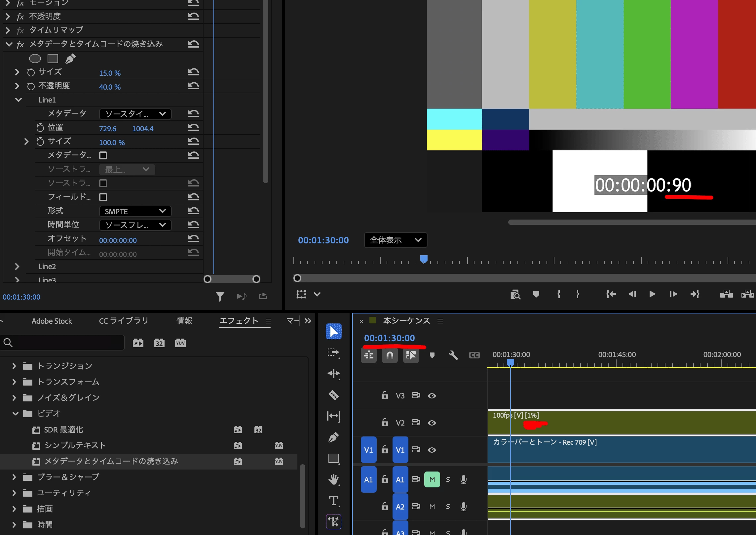Create an ellipse mask for the effect
The image size is (756, 535).
[35, 59]
